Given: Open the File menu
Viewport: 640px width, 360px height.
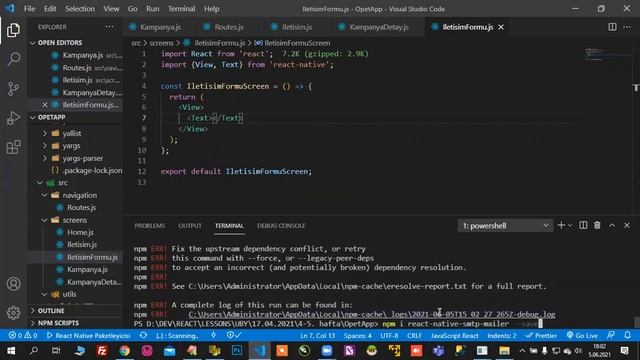Looking at the screenshot, I should [29, 9].
